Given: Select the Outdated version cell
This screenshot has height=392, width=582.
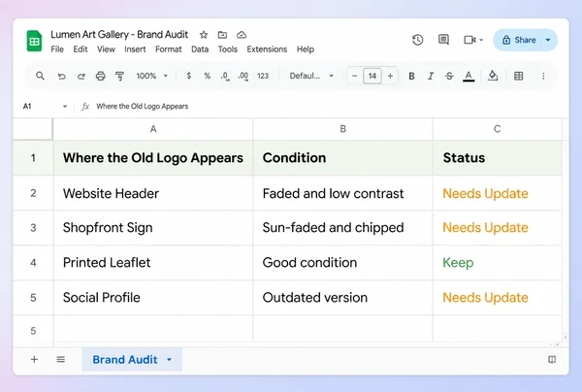Looking at the screenshot, I should point(343,297).
